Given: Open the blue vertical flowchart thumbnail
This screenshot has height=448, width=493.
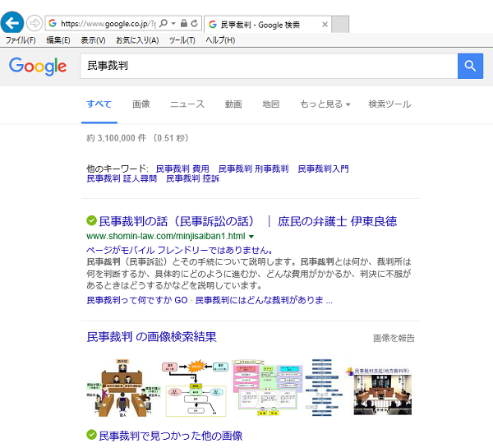Looking at the screenshot, I should click(x=324, y=388).
